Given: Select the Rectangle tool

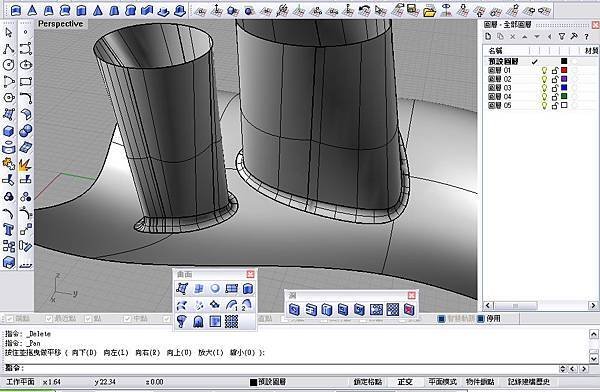Looking at the screenshot, I should click(x=25, y=82).
